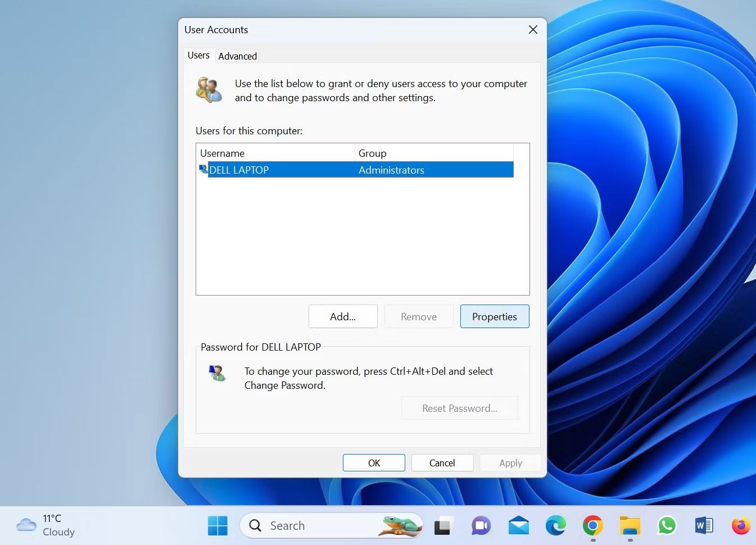The height and width of the screenshot is (545, 756).
Task: Launch Firefox from taskbar
Action: click(x=741, y=526)
